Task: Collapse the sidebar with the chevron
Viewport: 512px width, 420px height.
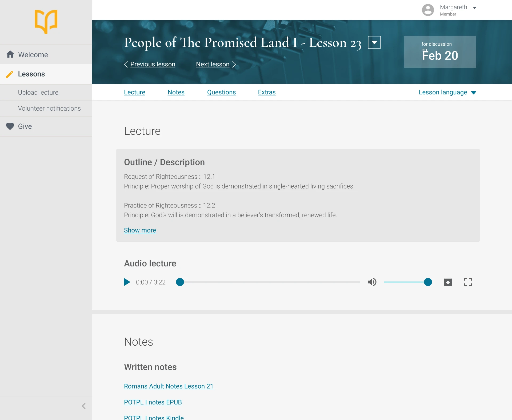Action: [83, 406]
